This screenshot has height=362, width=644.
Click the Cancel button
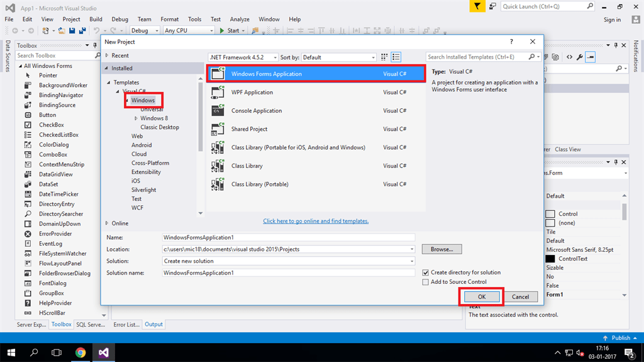[x=520, y=297]
